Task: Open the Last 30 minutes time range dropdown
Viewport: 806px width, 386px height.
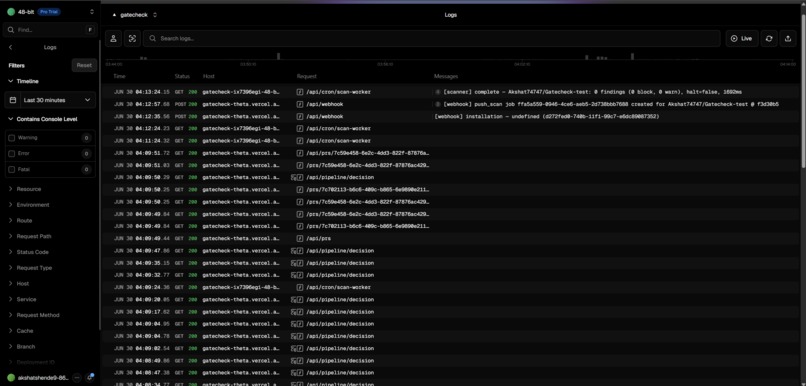Action: (x=50, y=100)
